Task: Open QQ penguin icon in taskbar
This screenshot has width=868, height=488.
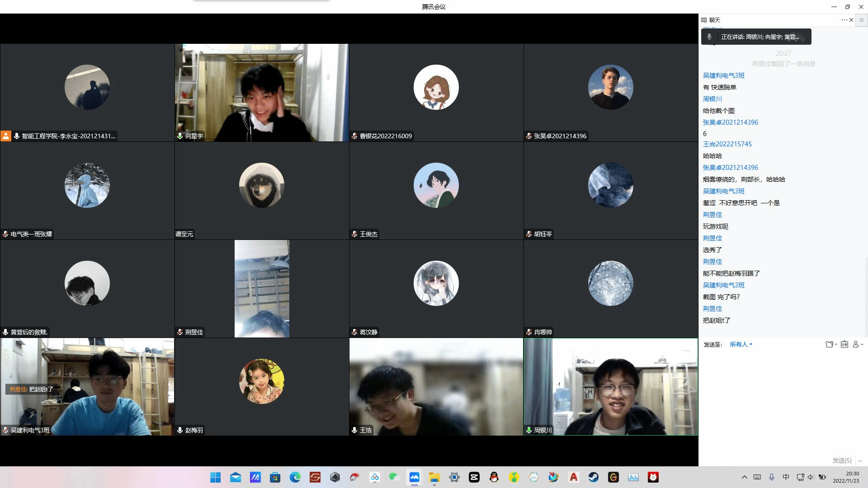Action: pyautogui.click(x=494, y=477)
